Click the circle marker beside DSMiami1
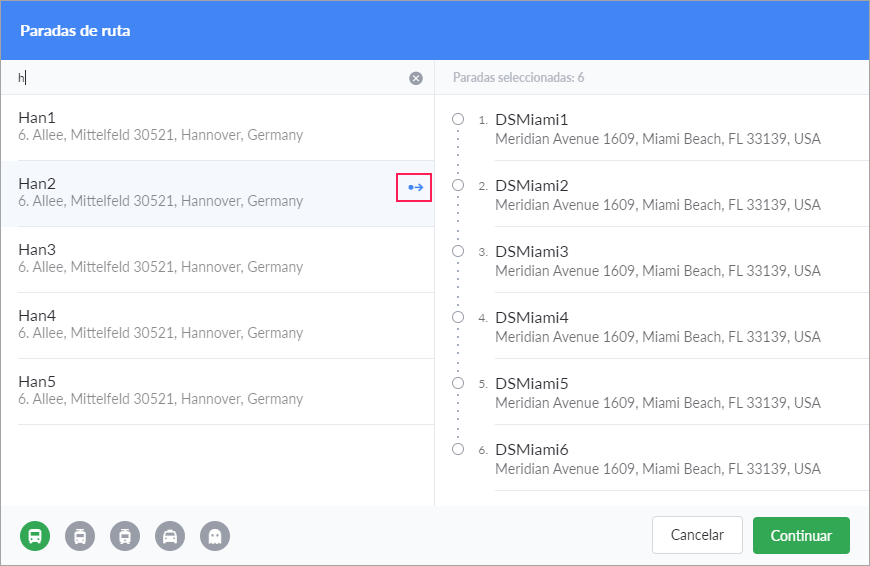The image size is (870, 566). pyautogui.click(x=458, y=119)
